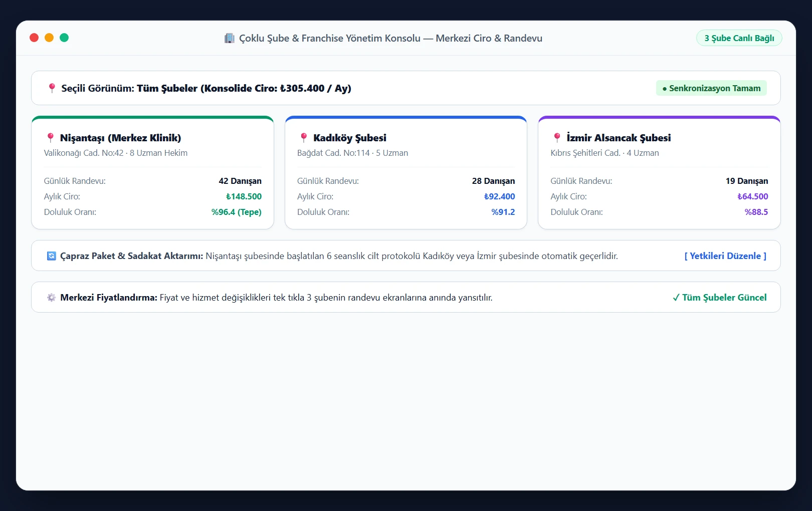Click the red window close button

34,38
